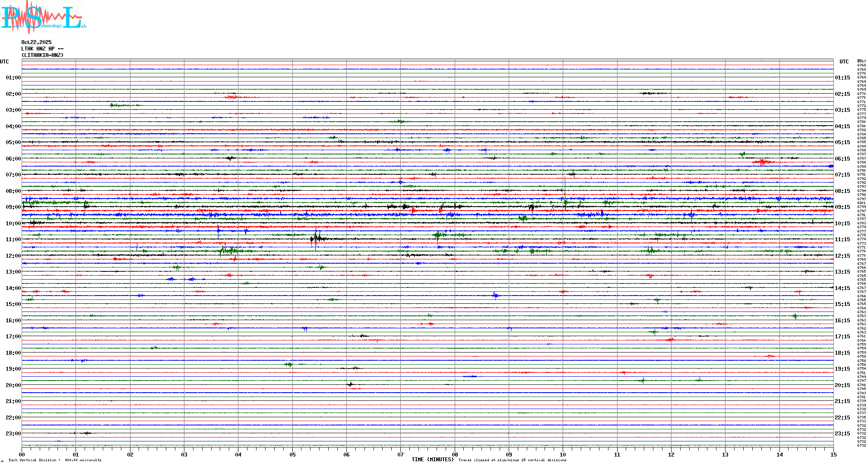
Task: Click the Oct22,2025 date label
Action: (36, 42)
